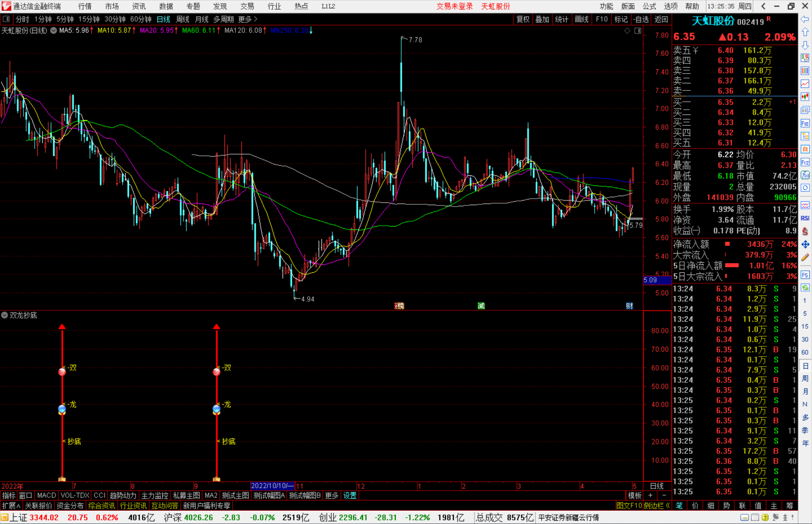Viewport: 812px width, 524px height.
Task: Open the 行情 menu
Action: (85, 6)
